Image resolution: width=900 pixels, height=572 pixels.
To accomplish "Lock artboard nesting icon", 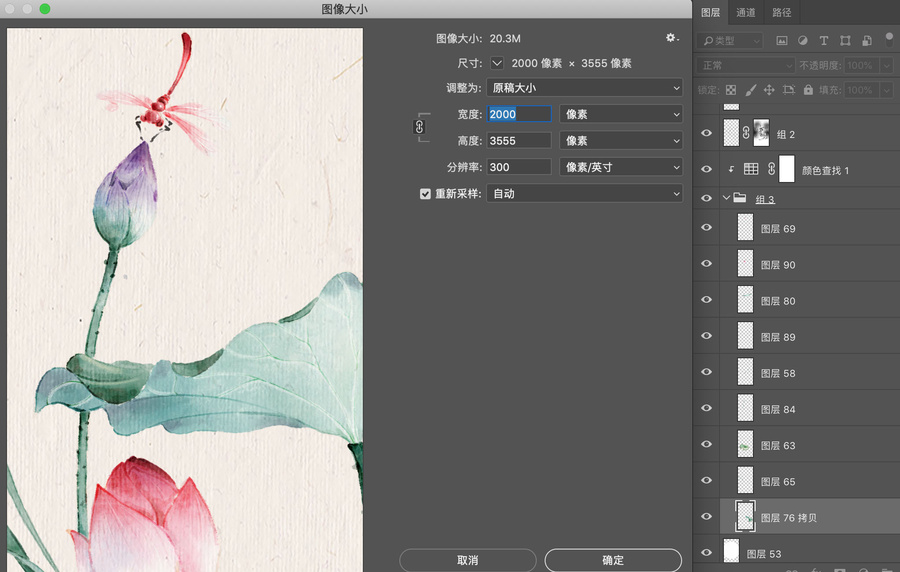I will [x=789, y=90].
